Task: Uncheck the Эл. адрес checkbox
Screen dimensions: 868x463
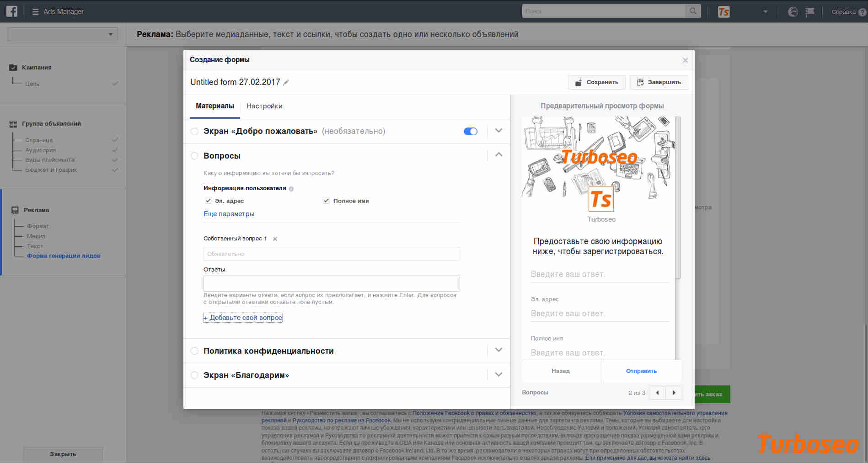Action: click(x=208, y=201)
